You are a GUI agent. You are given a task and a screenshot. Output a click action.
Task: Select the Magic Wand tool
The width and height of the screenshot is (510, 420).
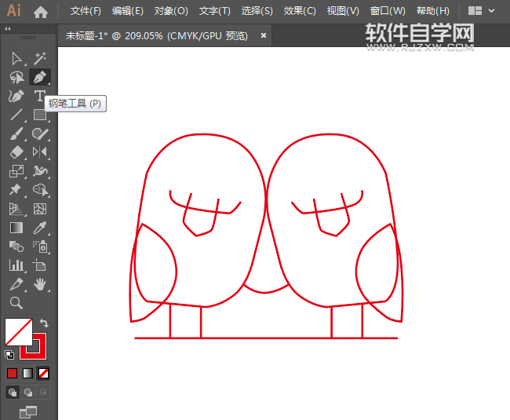tap(40, 59)
